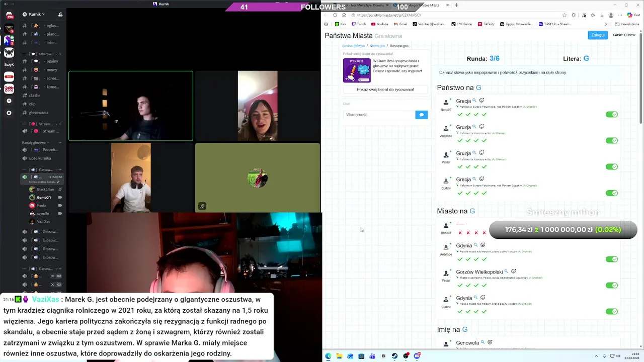Screen dimensions: 644x362
Task: Toggle Curlew's Grecja answer switch
Action: (x=612, y=193)
